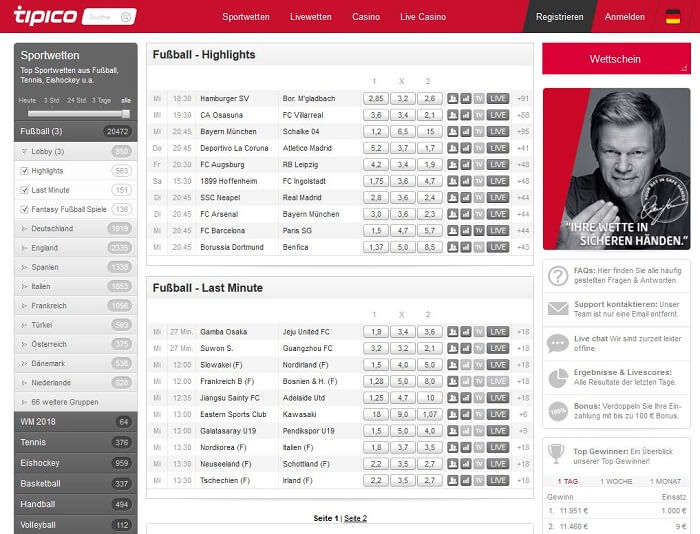This screenshot has width=700, height=534.
Task: Click the Support envelope icon
Action: point(558,309)
